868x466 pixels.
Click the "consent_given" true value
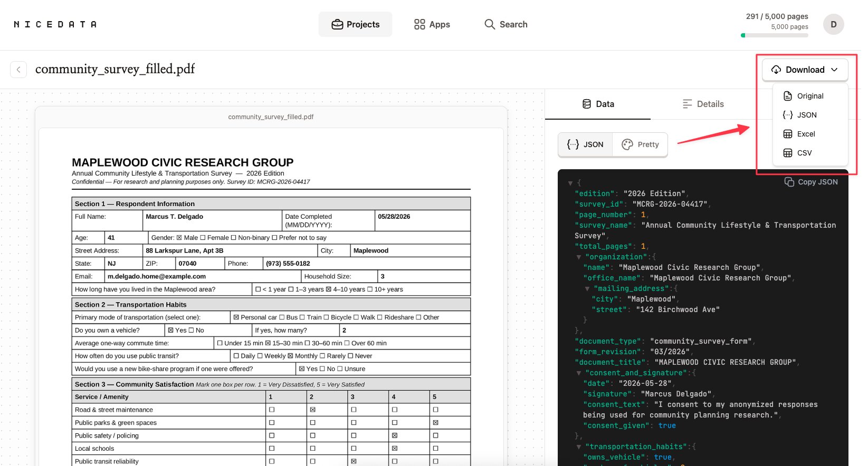667,425
